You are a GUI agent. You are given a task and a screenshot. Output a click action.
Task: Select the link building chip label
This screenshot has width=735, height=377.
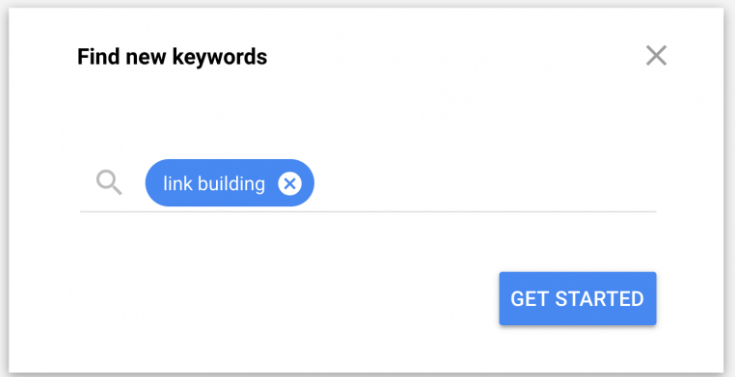[214, 183]
